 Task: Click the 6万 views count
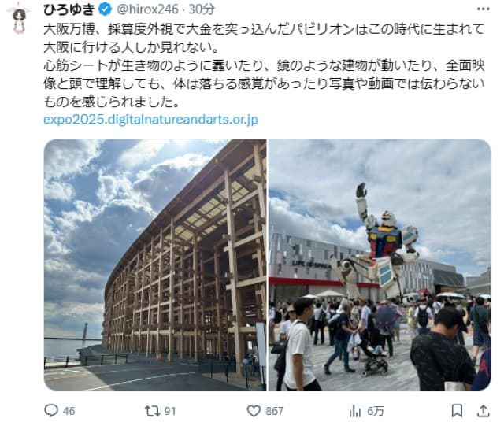point(376,411)
